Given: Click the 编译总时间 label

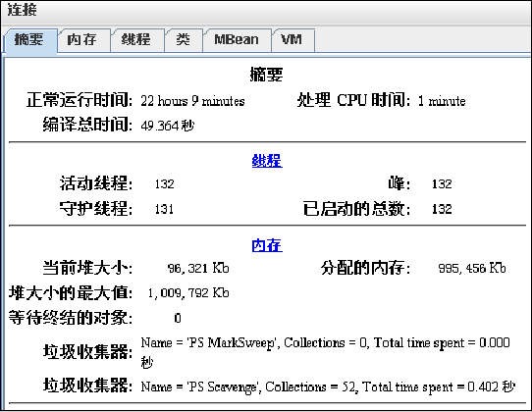Looking at the screenshot, I should 87,125.
